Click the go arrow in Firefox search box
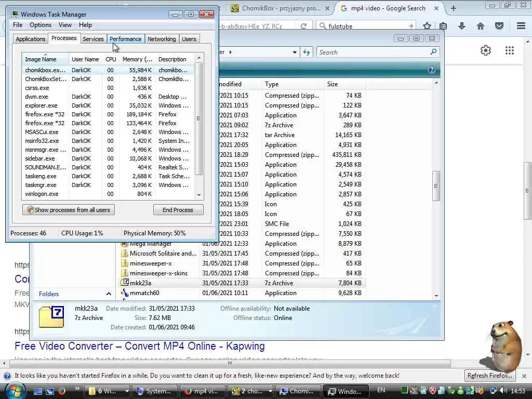Viewport: 532px width, 399px height. [x=411, y=26]
